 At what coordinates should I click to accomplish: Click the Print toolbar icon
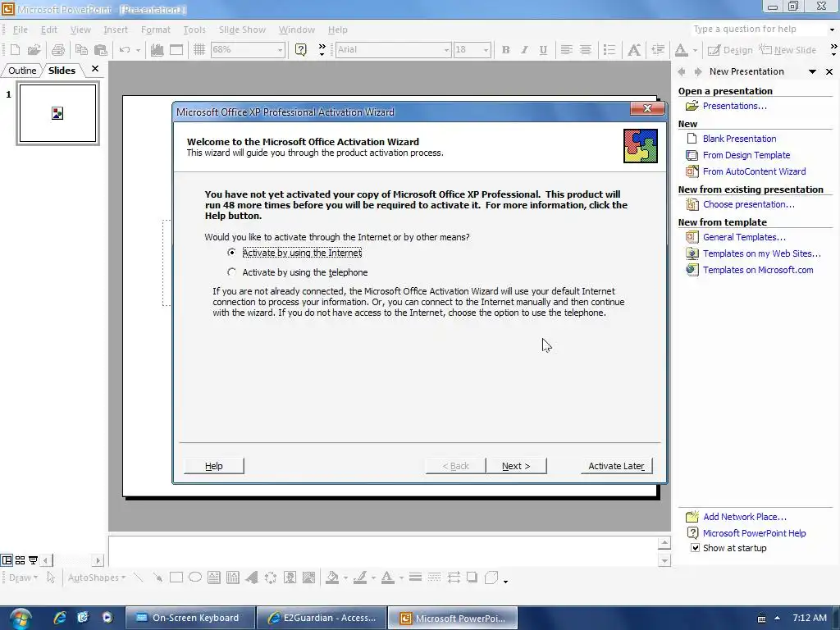(x=58, y=50)
